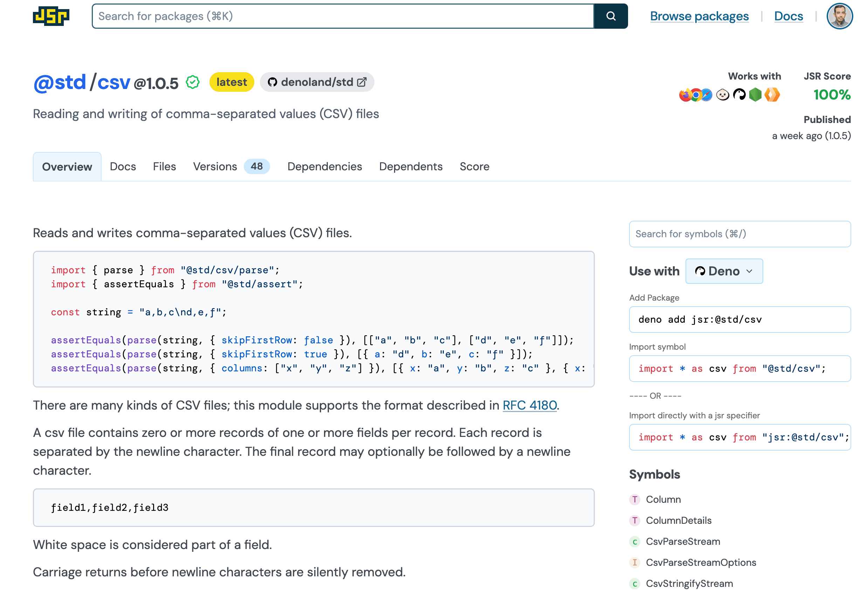The image size is (868, 590).
Task: Click the Firefox compatibility icon
Action: 686,95
